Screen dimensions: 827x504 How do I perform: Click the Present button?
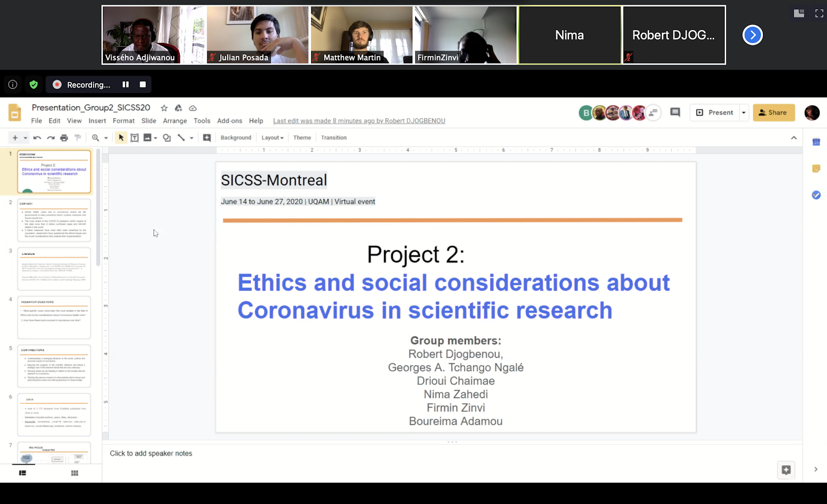[715, 112]
